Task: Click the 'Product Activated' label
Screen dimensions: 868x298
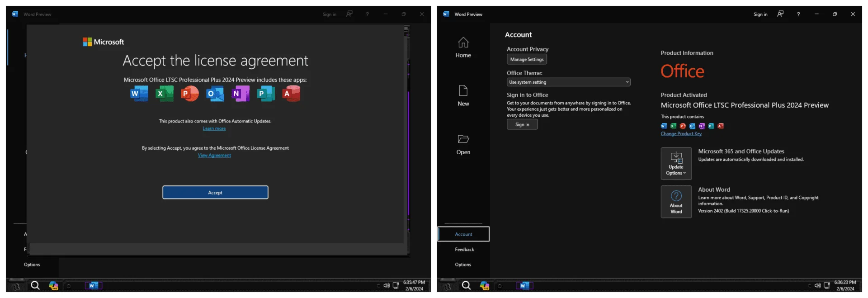Action: pyautogui.click(x=684, y=95)
